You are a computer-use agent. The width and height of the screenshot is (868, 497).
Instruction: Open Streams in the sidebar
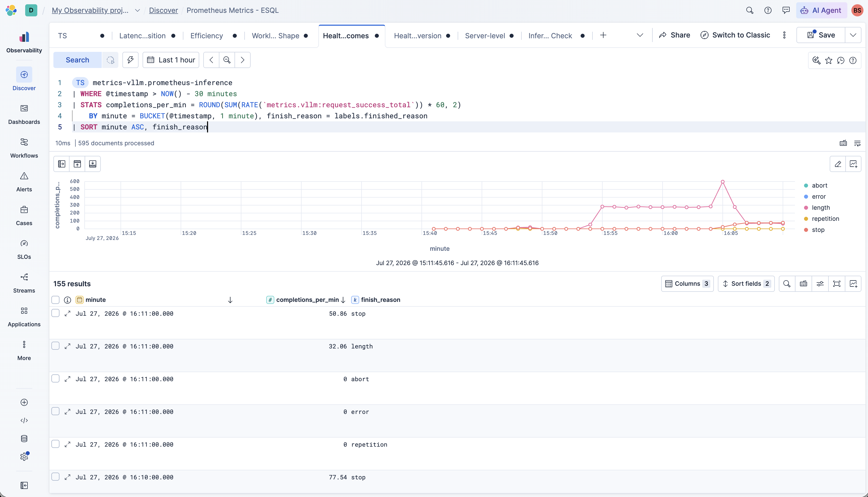click(x=24, y=283)
